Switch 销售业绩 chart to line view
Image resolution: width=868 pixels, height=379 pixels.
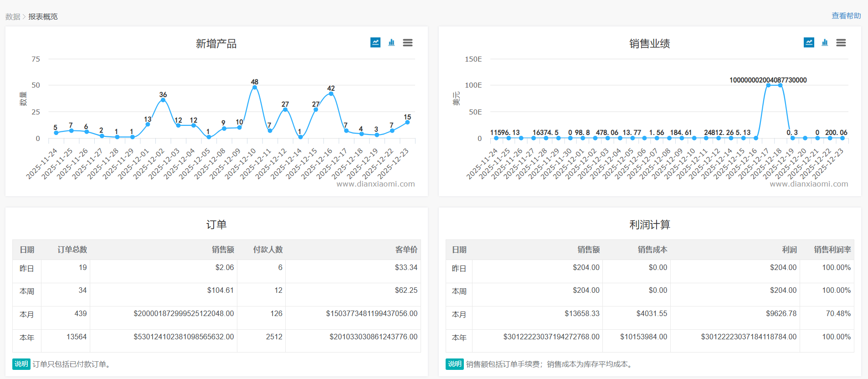pyautogui.click(x=809, y=42)
